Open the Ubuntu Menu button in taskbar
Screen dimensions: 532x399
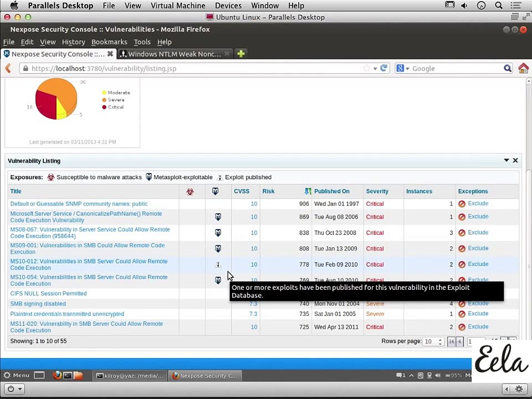tap(16, 375)
